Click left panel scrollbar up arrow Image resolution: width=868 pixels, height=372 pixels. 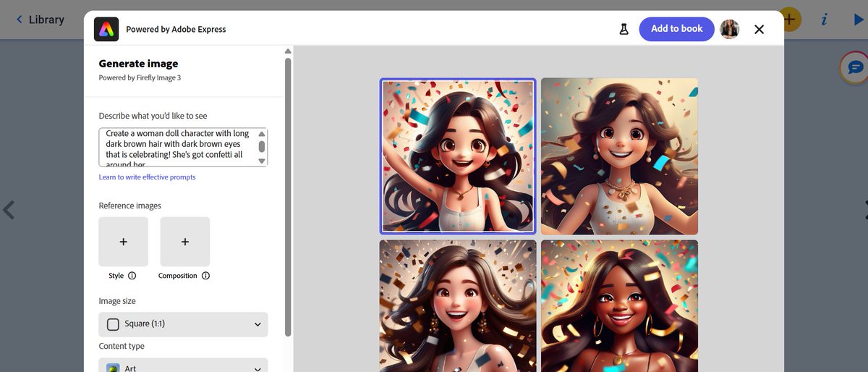point(288,51)
